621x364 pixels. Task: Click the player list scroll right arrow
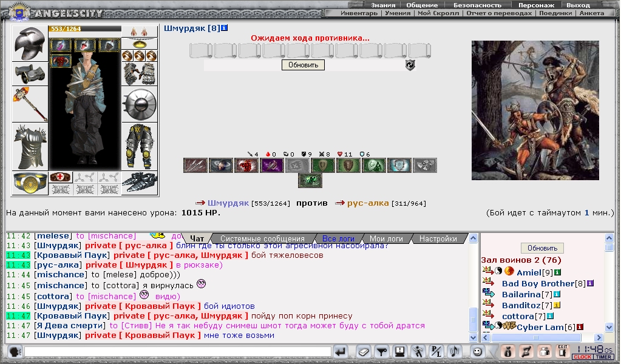[x=599, y=337]
